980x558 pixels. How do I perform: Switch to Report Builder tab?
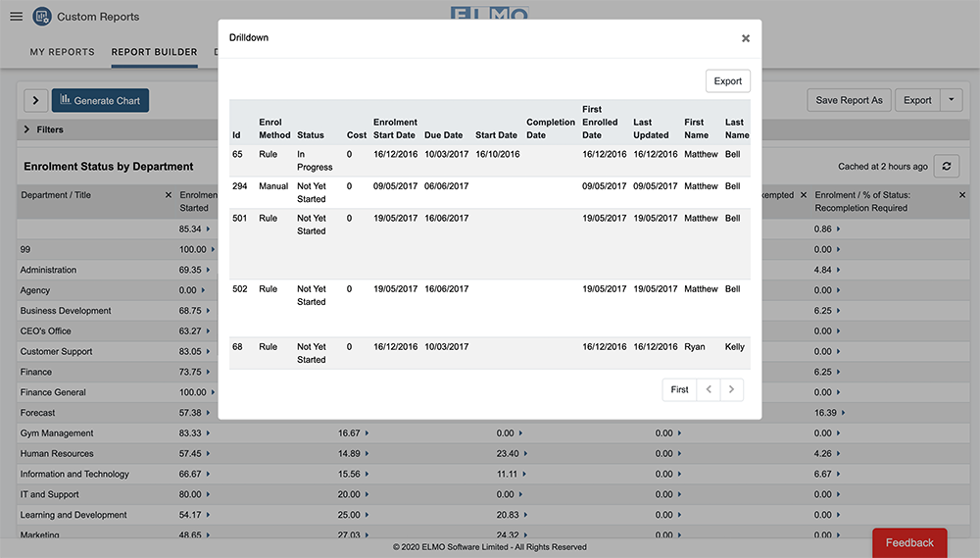pyautogui.click(x=155, y=52)
